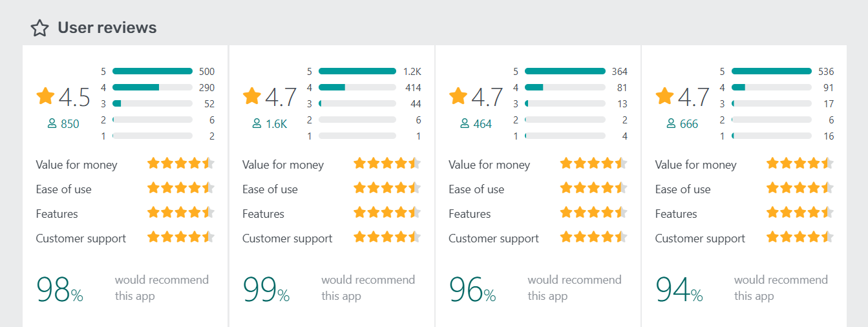868x327 pixels.
Task: Click the person icon next to 666
Action: click(671, 124)
